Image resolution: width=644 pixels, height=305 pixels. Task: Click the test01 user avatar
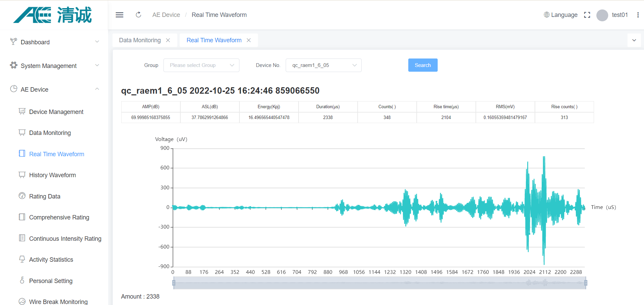pos(602,15)
